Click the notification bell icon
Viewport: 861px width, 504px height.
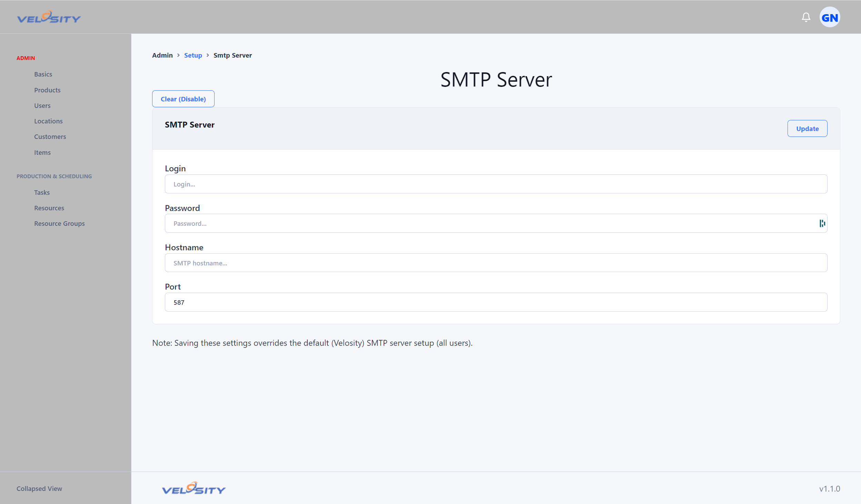(x=806, y=17)
